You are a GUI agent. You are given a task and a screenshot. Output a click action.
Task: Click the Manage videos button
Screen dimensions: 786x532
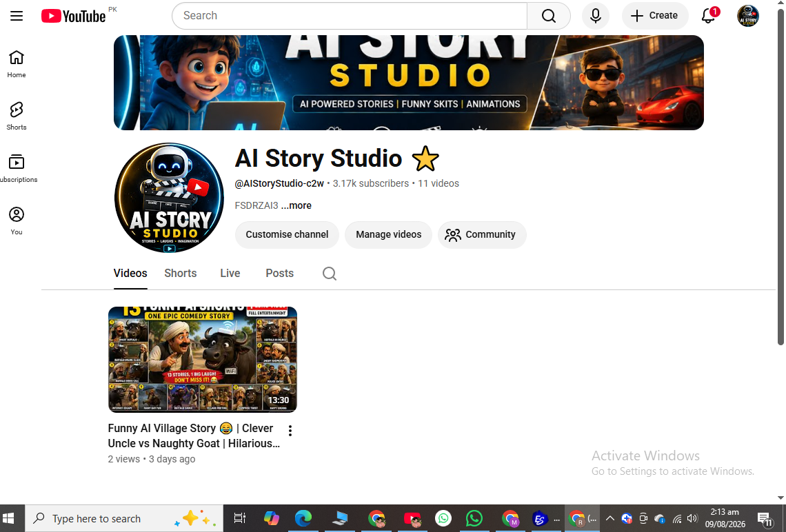[388, 234]
